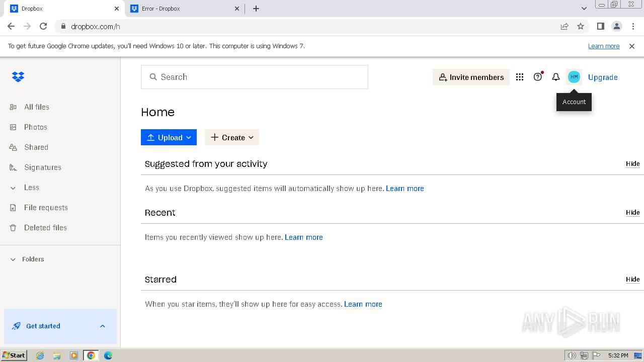Screen dimensions: 644x362
Task: Click the All files sidebar icon
Action: (13, 107)
